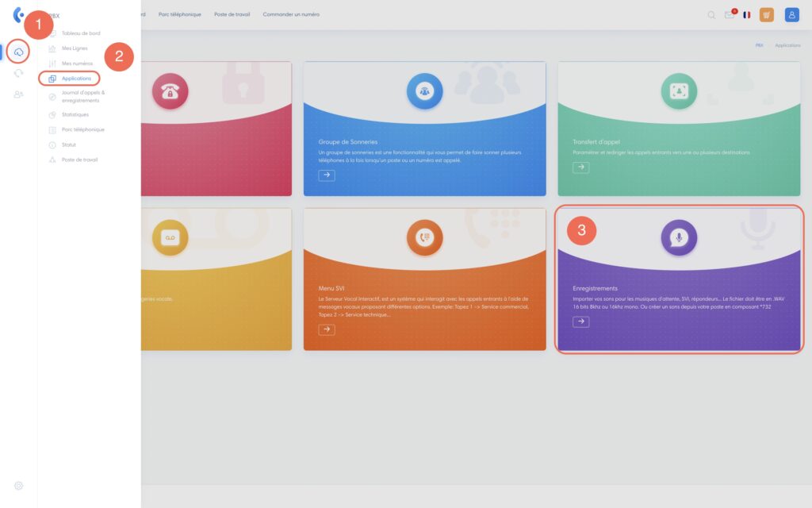Switch to Parc téléphonique top navigation tab

click(179, 14)
